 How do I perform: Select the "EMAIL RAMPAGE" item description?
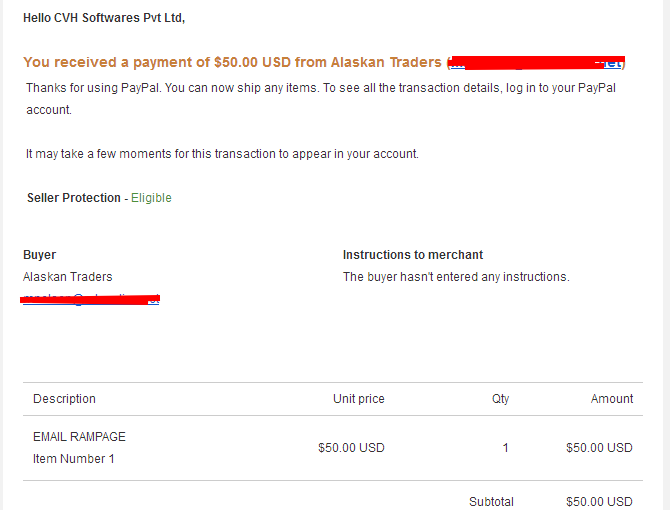click(79, 437)
